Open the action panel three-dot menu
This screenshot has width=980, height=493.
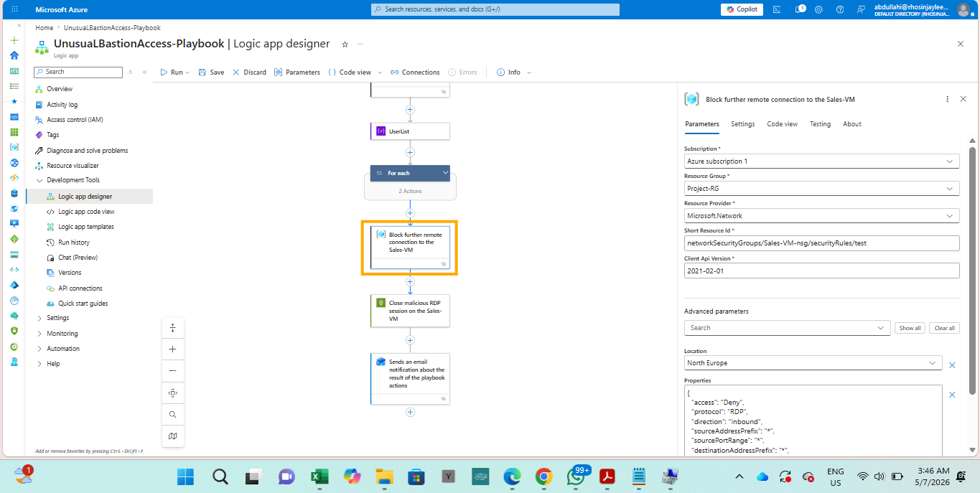[x=947, y=99]
